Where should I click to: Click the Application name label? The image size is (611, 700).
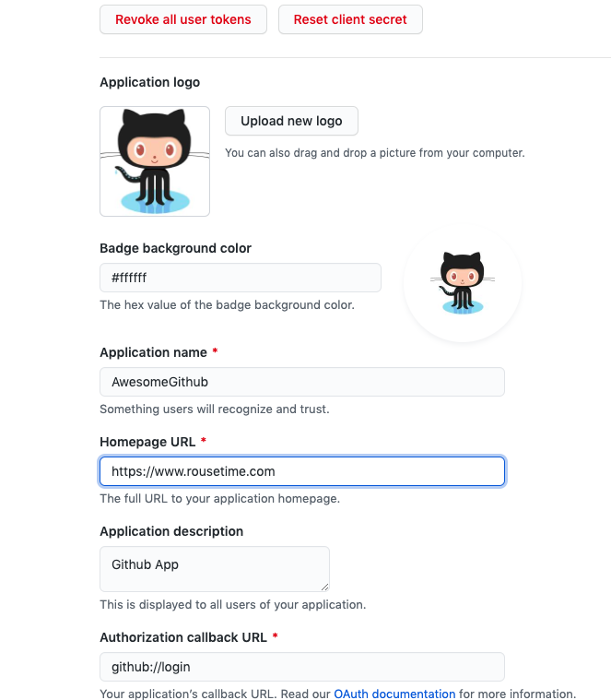click(153, 352)
